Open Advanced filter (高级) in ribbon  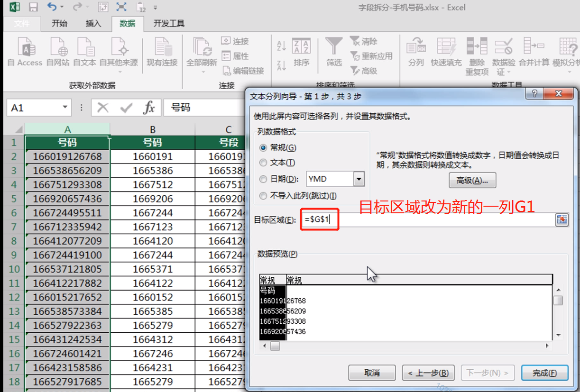tap(364, 71)
